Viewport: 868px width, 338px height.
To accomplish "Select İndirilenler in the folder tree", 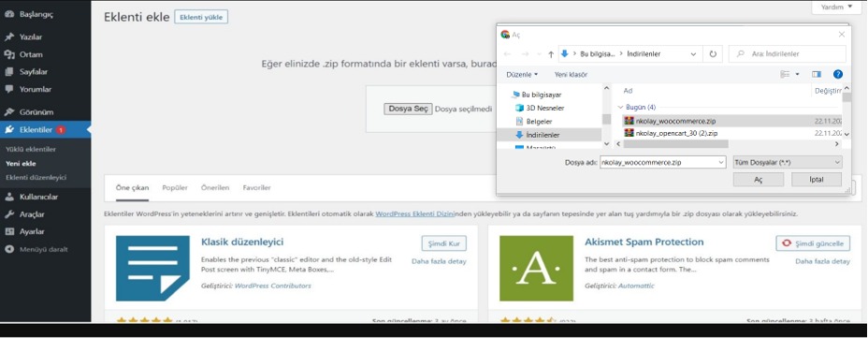I will pos(542,135).
